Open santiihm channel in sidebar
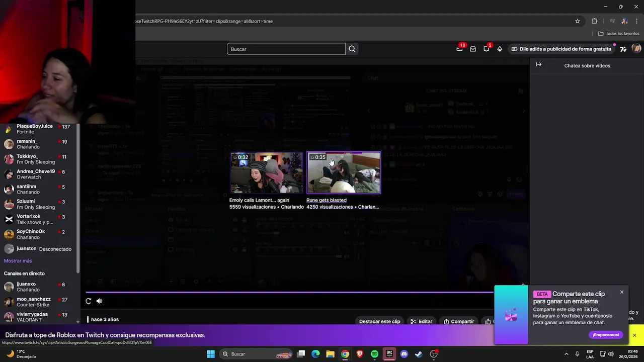 click(39, 189)
